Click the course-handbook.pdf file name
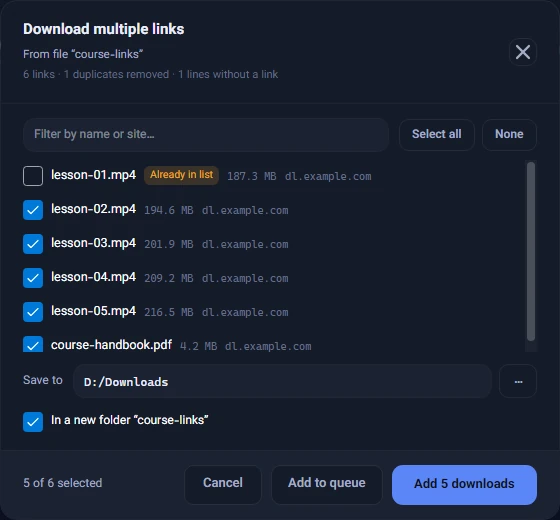The height and width of the screenshot is (520, 560). coord(111,345)
